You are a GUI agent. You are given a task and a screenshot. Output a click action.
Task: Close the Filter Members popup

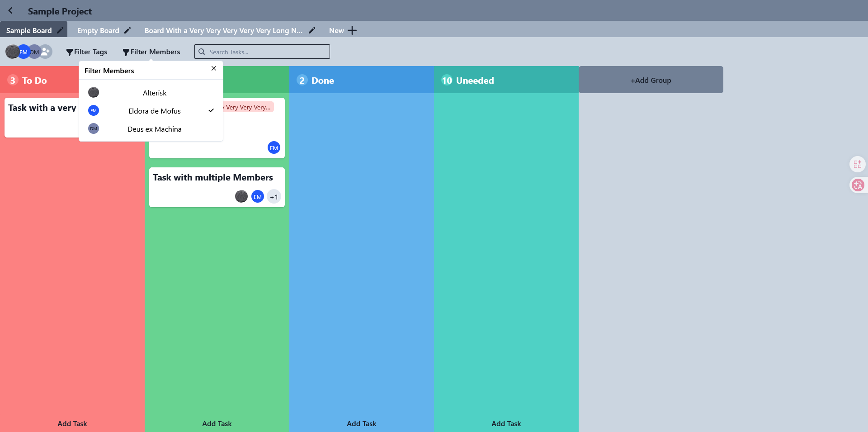click(214, 68)
